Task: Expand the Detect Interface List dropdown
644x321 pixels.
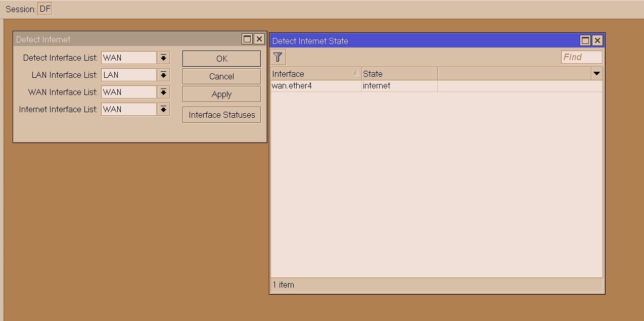Action: [163, 58]
